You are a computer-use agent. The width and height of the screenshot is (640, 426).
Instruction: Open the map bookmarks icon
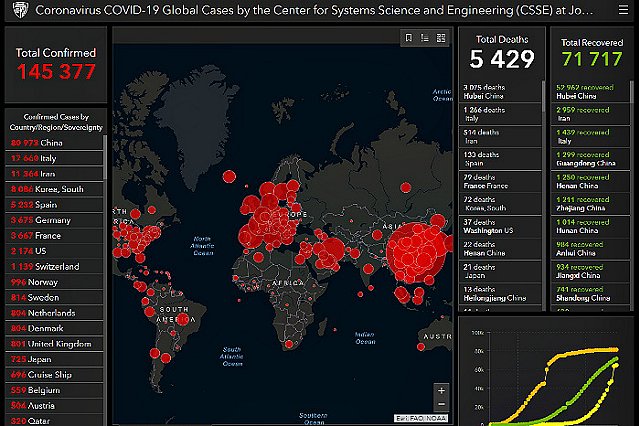point(409,38)
